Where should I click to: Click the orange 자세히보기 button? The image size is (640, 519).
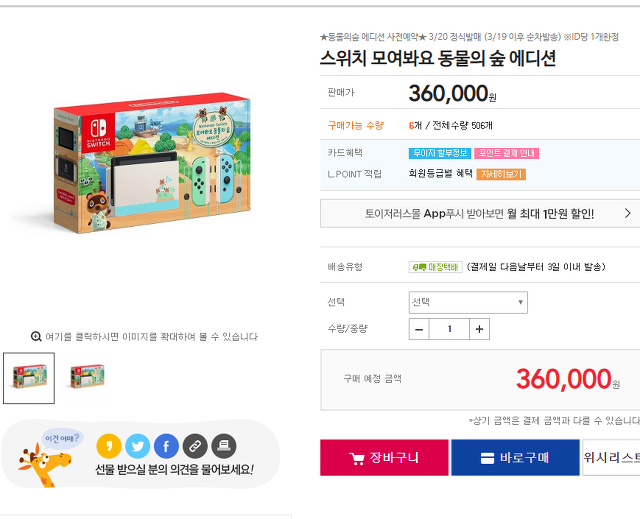[501, 174]
